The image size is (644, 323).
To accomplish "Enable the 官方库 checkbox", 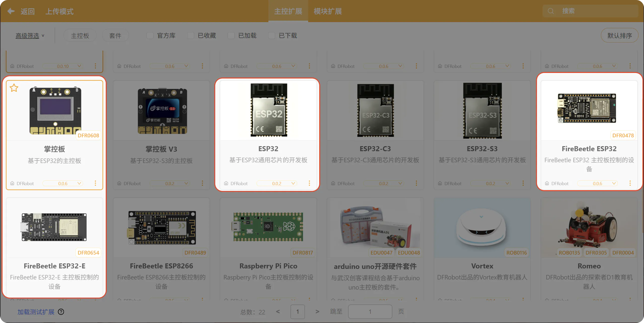I will 150,35.
